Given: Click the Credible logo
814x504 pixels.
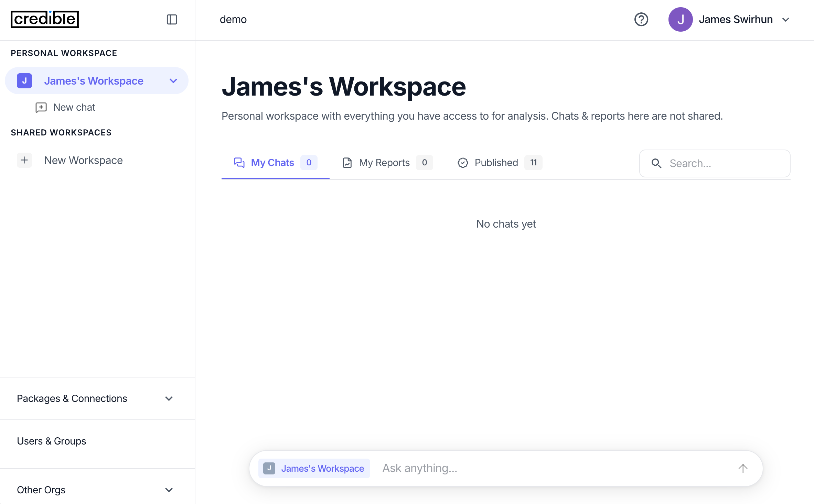Looking at the screenshot, I should (x=45, y=19).
